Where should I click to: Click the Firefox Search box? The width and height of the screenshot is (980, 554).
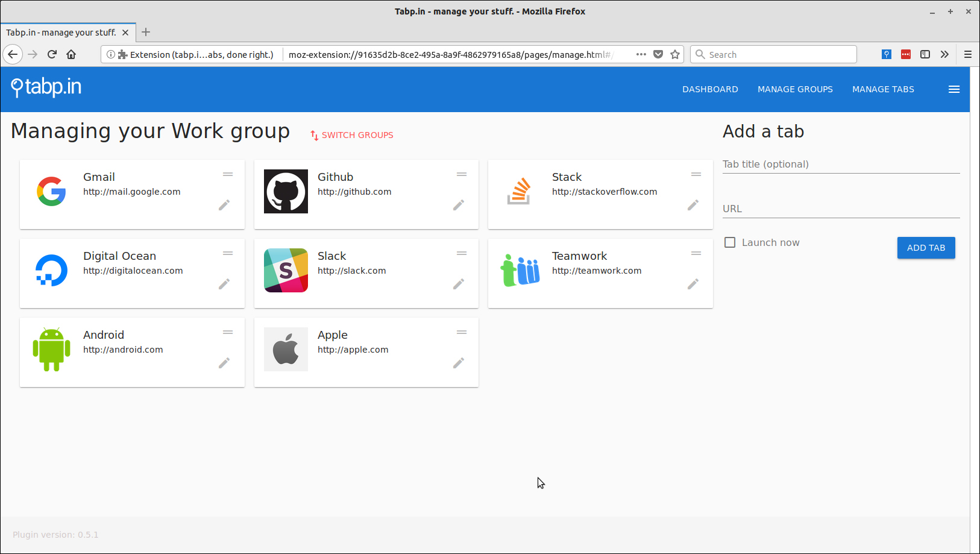tap(773, 54)
